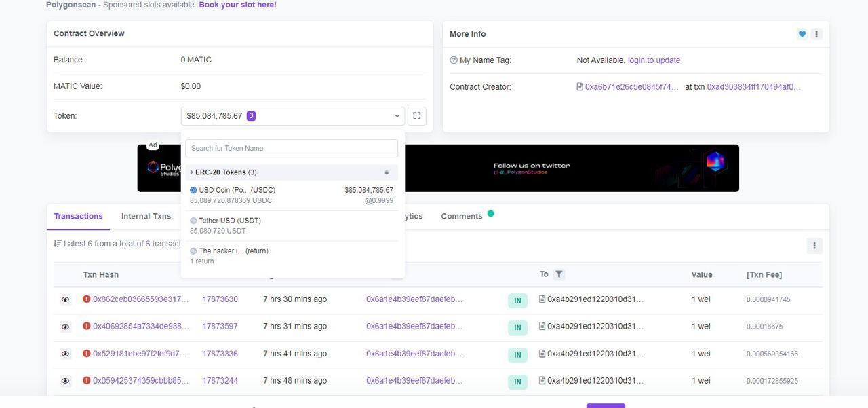Open From address in the 7 hrs 31 mins row
Viewport: 868px width, 408px height.
tap(414, 327)
